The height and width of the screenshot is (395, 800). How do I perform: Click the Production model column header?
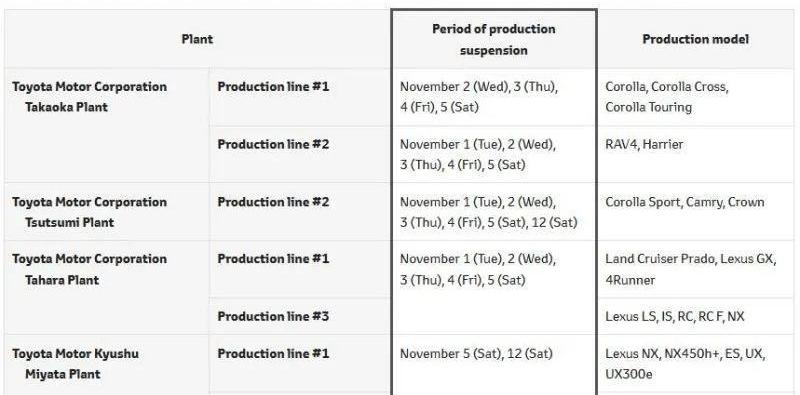(x=695, y=39)
